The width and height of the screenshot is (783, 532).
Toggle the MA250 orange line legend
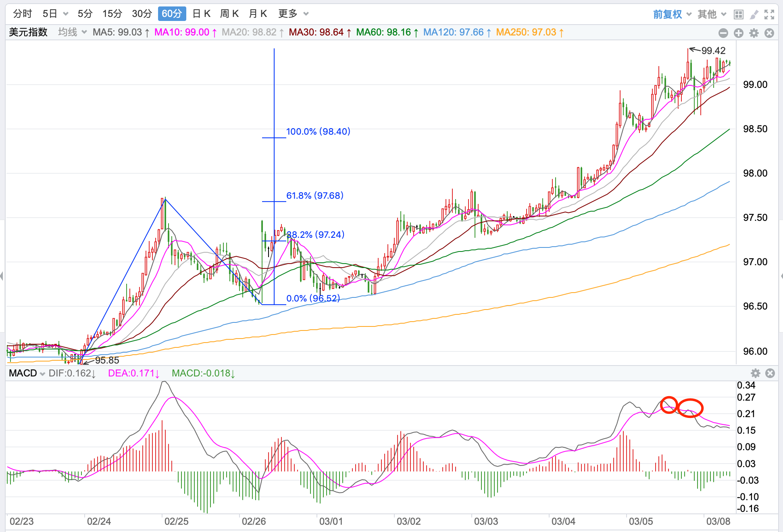[x=529, y=32]
